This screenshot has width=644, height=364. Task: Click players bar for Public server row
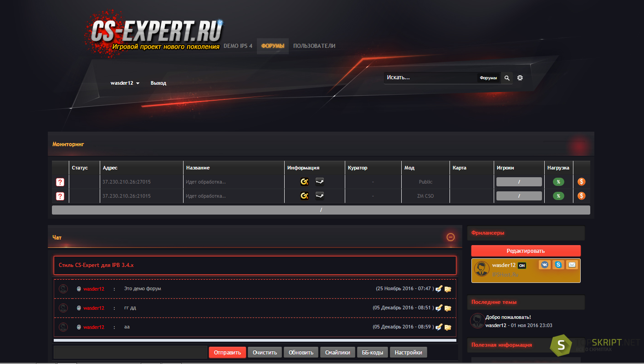coord(519,182)
